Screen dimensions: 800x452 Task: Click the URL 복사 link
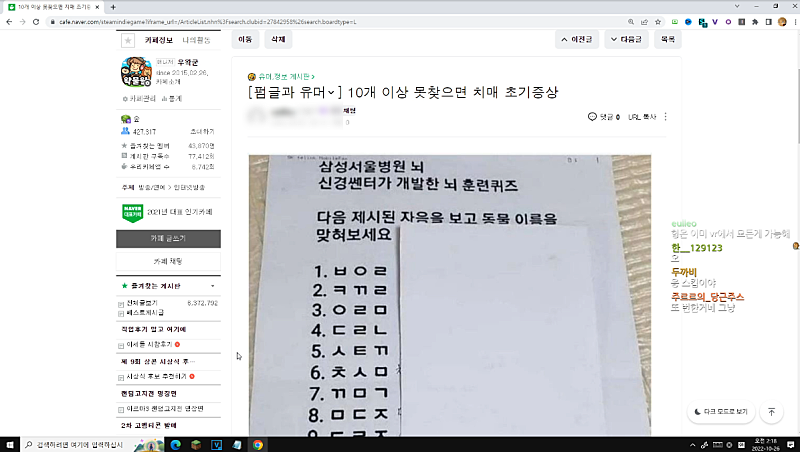[x=642, y=117]
